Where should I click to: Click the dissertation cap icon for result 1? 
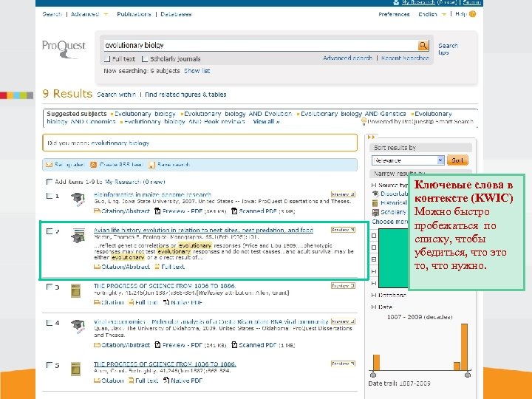click(78, 199)
